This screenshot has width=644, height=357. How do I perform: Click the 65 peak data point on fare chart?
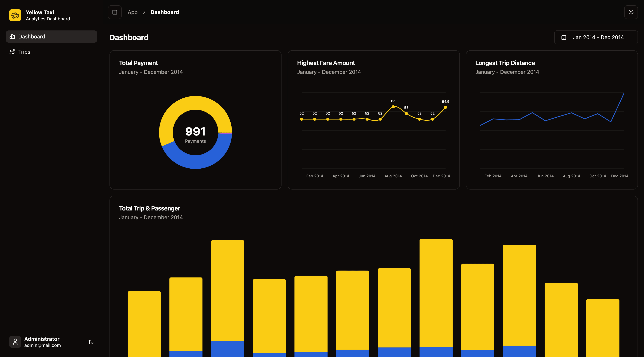pyautogui.click(x=393, y=107)
